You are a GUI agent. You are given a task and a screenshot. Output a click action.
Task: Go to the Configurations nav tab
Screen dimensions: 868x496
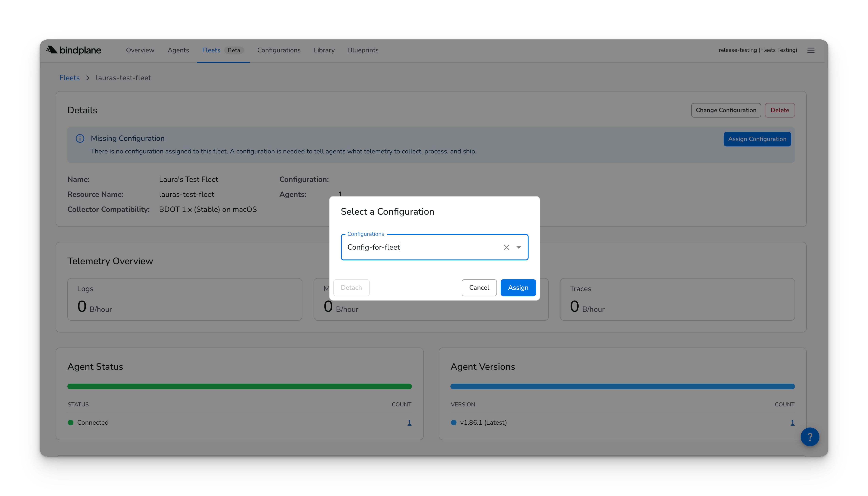pyautogui.click(x=278, y=50)
